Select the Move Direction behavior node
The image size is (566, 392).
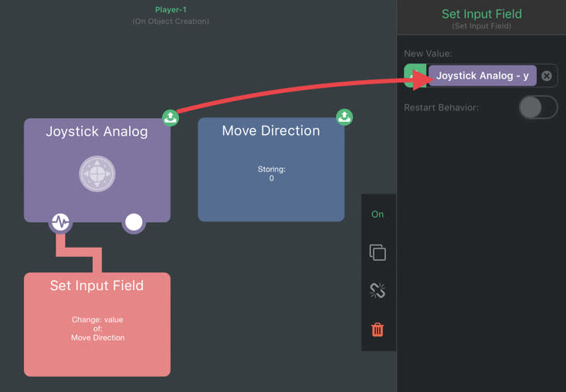coord(271,170)
